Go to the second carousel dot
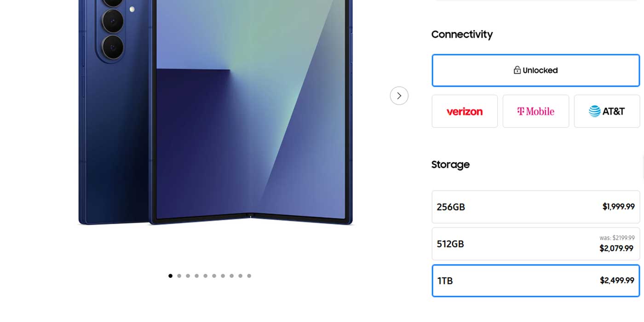 [179, 276]
